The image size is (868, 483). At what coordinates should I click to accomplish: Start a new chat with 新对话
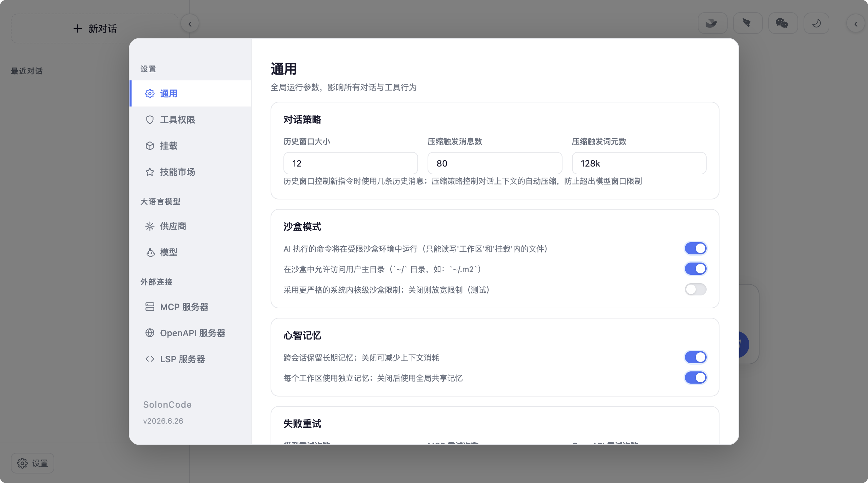(95, 28)
